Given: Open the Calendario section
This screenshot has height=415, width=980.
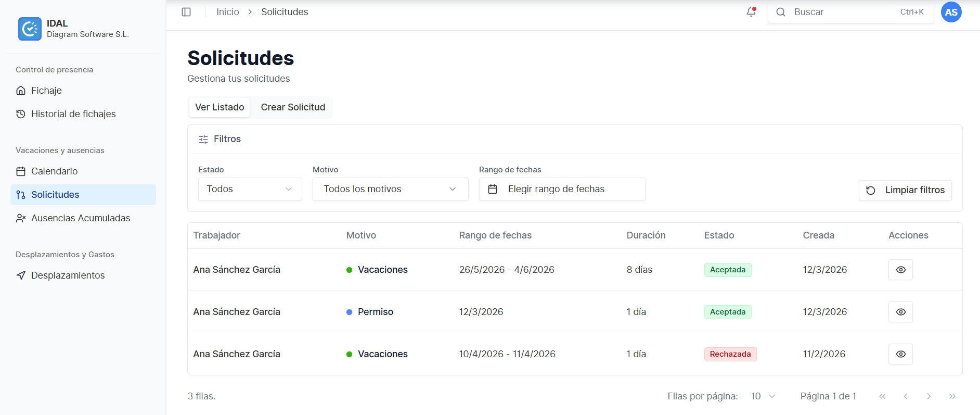Looking at the screenshot, I should coord(54,171).
